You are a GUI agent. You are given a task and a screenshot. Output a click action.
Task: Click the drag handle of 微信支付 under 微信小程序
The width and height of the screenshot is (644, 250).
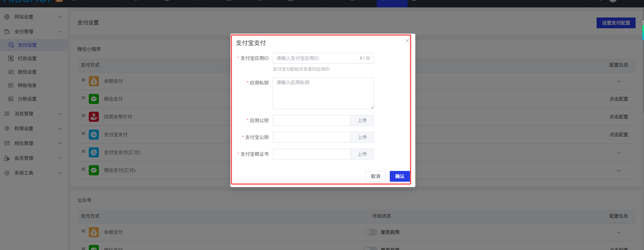point(83,98)
